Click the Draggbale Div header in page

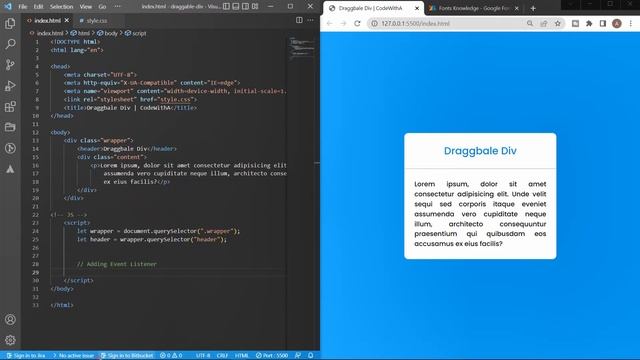[x=480, y=151]
